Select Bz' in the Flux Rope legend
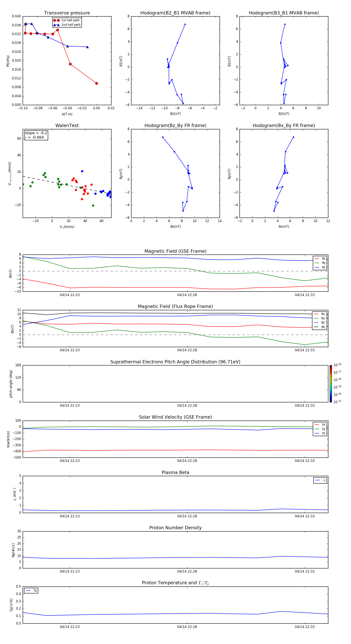Image resolution: width=351 pixels, height=644 pixels. click(x=320, y=323)
